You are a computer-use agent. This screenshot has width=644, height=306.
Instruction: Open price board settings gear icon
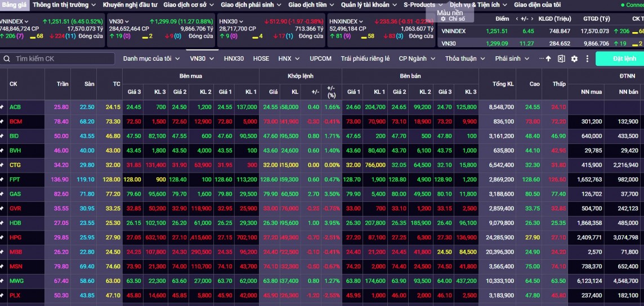pyautogui.click(x=574, y=58)
